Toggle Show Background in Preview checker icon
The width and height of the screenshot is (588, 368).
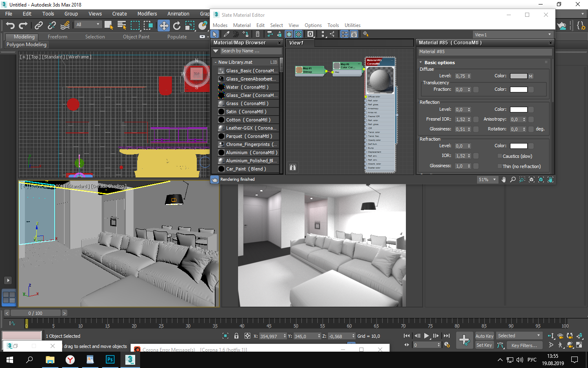(x=298, y=34)
